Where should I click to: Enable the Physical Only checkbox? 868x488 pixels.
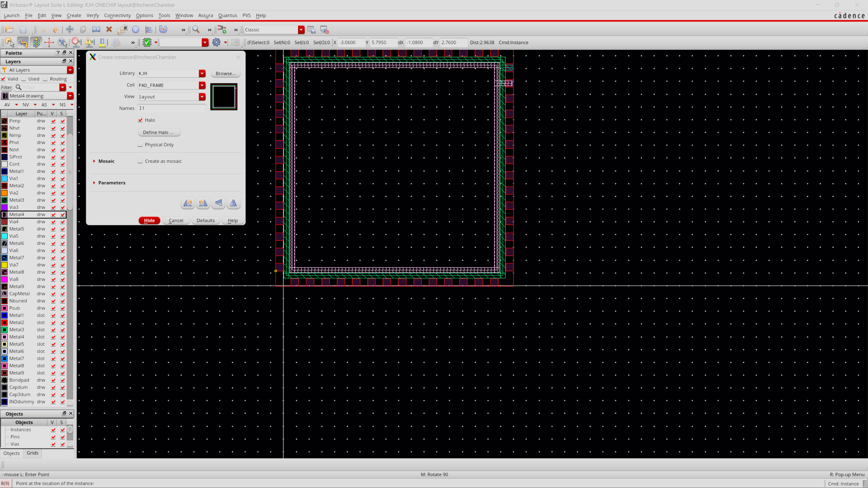point(140,145)
